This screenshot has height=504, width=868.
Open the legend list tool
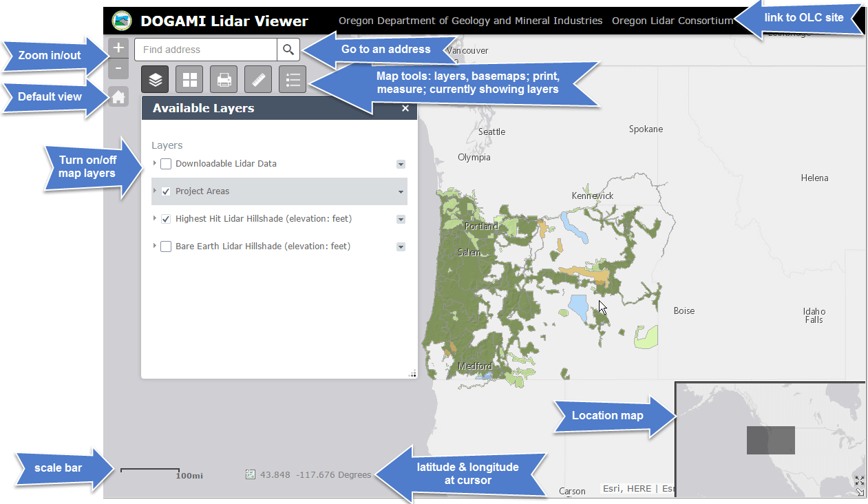[x=293, y=80]
